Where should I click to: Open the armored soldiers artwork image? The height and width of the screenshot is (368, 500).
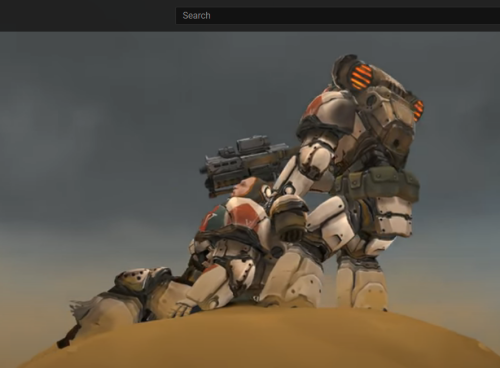[x=250, y=200]
